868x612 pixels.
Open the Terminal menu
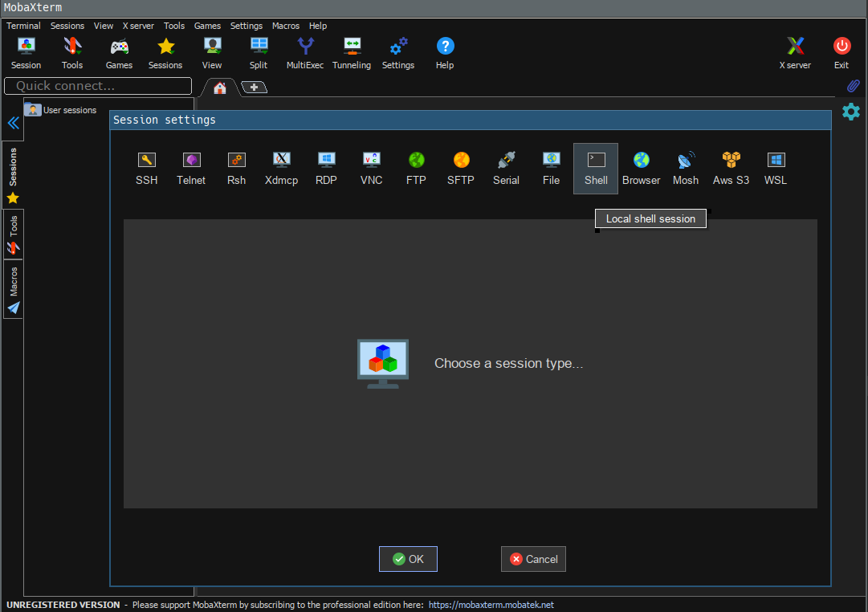coord(23,26)
